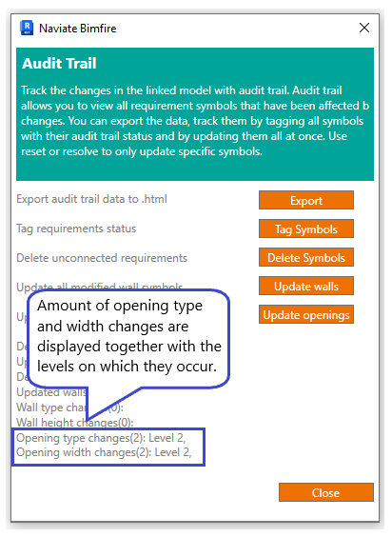The height and width of the screenshot is (537, 392).
Task: Click the Delete Symbols button
Action: pos(306,257)
